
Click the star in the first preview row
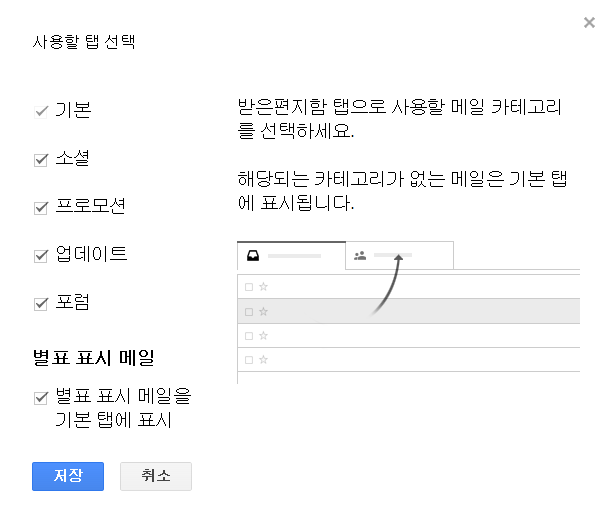(263, 287)
